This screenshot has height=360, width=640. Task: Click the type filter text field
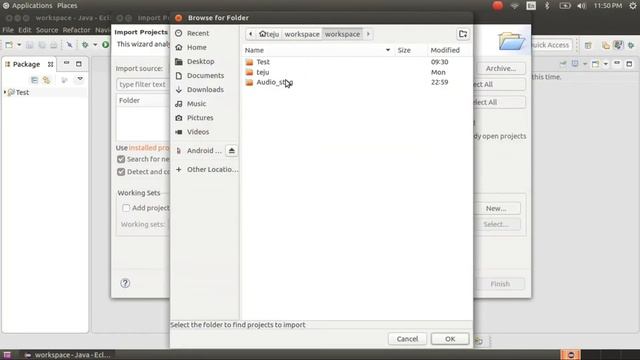(x=142, y=84)
